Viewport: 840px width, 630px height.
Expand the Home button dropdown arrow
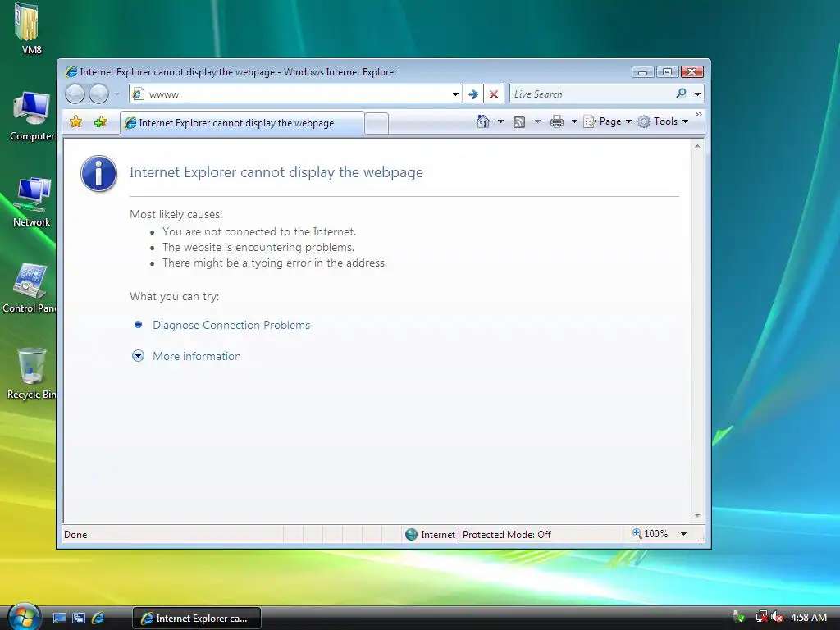500,121
